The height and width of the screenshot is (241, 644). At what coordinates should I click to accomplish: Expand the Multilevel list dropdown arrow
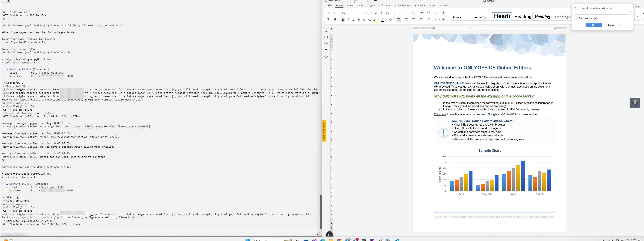point(417,13)
